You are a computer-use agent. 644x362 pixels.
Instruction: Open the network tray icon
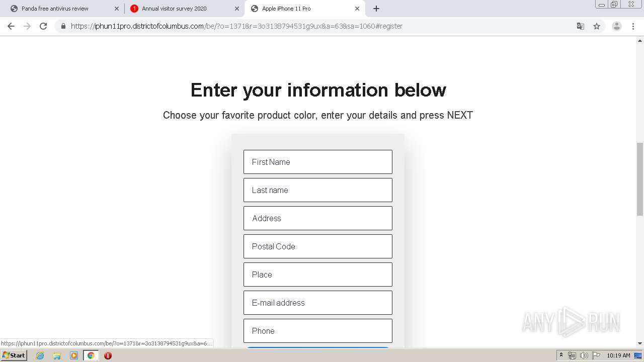(572, 355)
